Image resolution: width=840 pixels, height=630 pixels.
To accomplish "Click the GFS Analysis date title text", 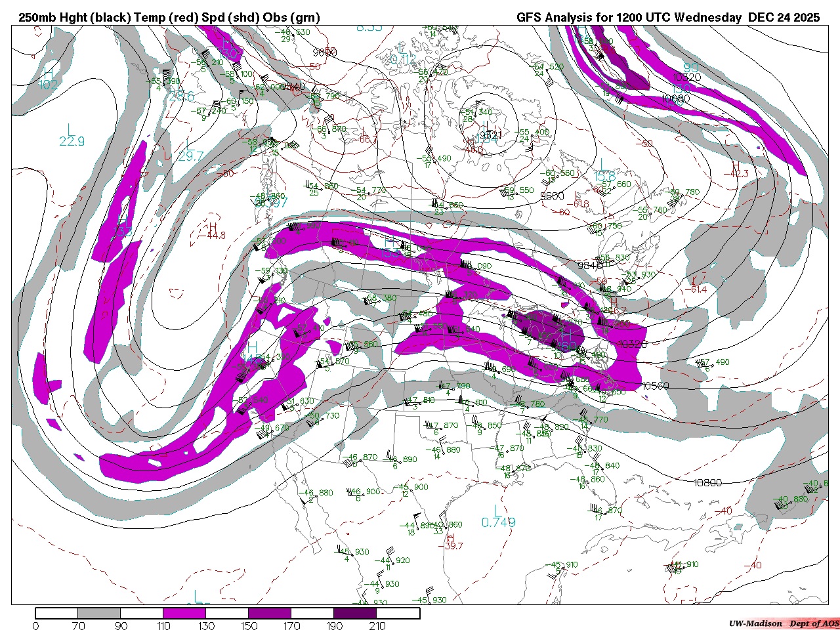I will [x=667, y=18].
